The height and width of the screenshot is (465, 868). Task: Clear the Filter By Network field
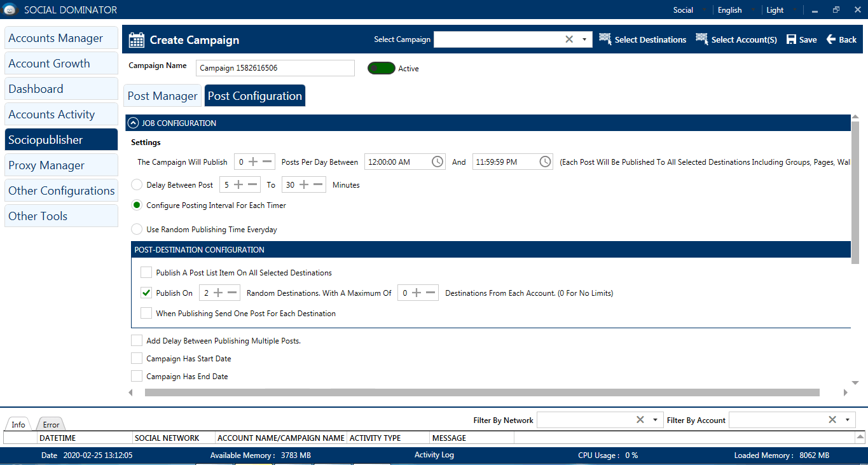point(640,420)
